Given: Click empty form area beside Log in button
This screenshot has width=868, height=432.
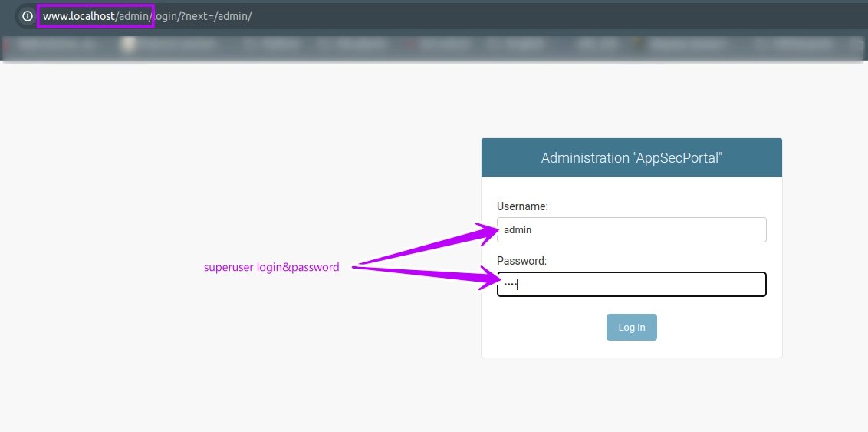Looking at the screenshot, I should [x=713, y=328].
